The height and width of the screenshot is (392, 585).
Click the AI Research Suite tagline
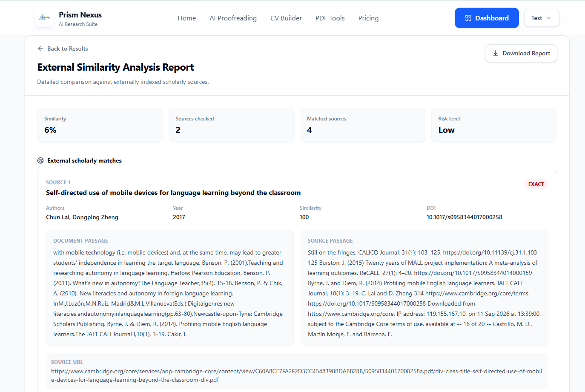(78, 24)
